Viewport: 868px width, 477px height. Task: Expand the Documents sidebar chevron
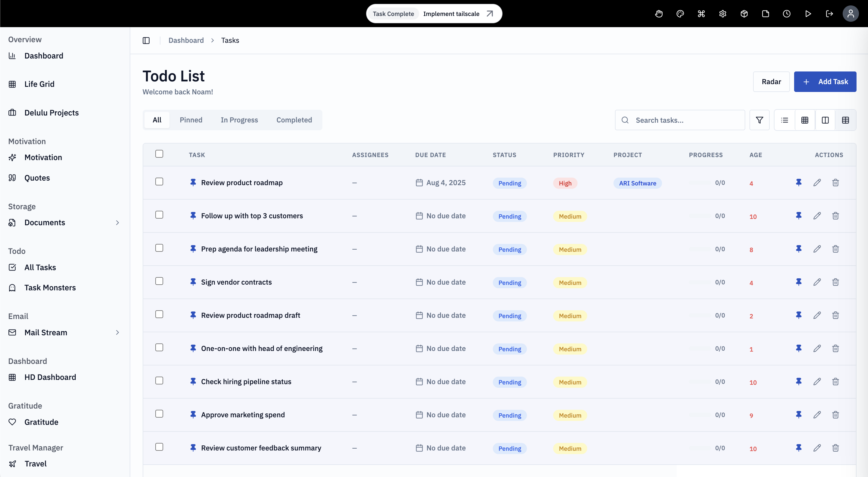[x=117, y=223]
